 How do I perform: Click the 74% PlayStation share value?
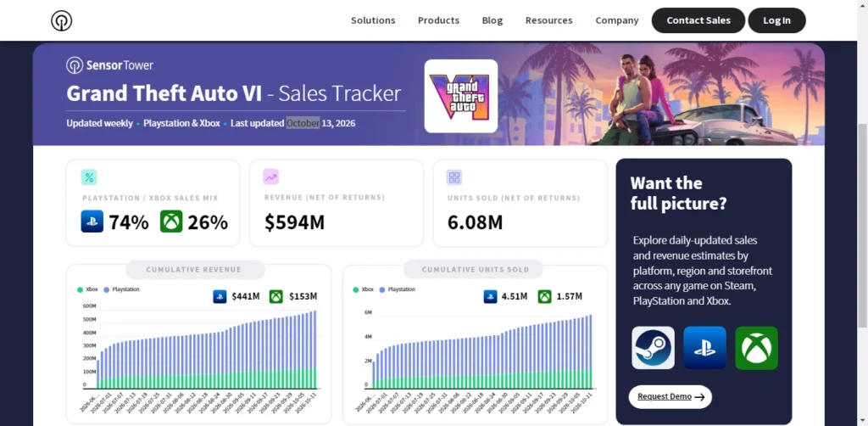(129, 222)
